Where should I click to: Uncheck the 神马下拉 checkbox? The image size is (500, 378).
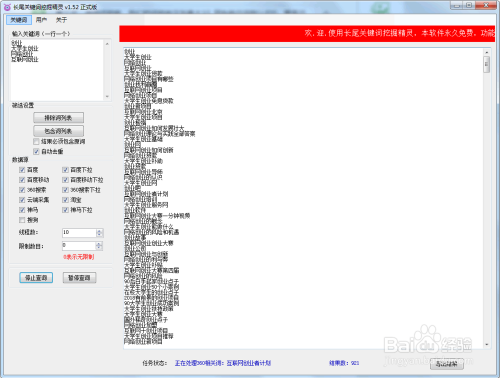65,210
